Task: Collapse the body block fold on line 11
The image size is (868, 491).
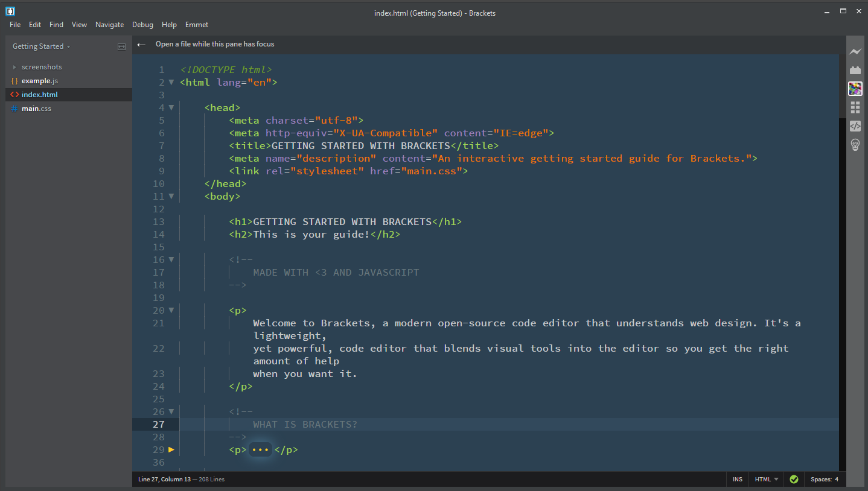Action: (x=171, y=197)
